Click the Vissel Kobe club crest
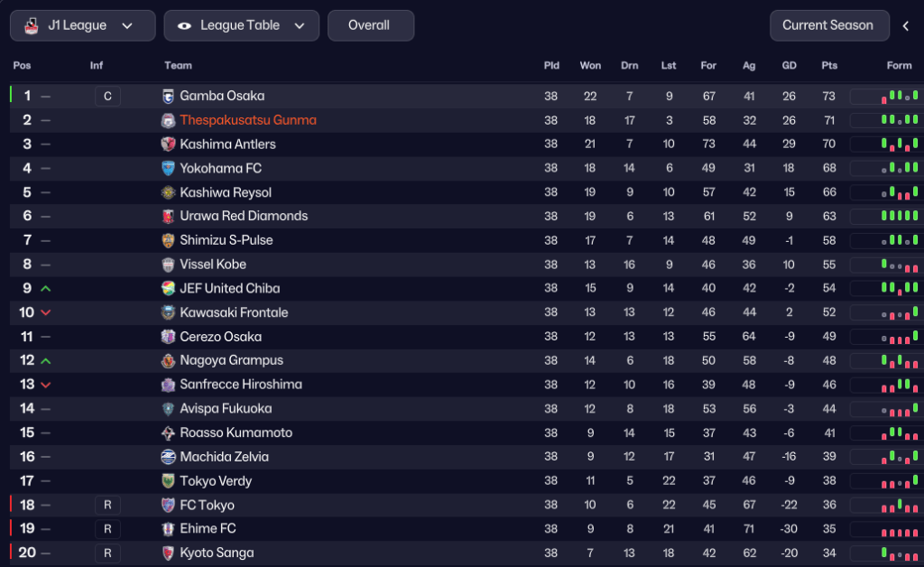Viewport: 924px width, 567px height. (x=168, y=265)
